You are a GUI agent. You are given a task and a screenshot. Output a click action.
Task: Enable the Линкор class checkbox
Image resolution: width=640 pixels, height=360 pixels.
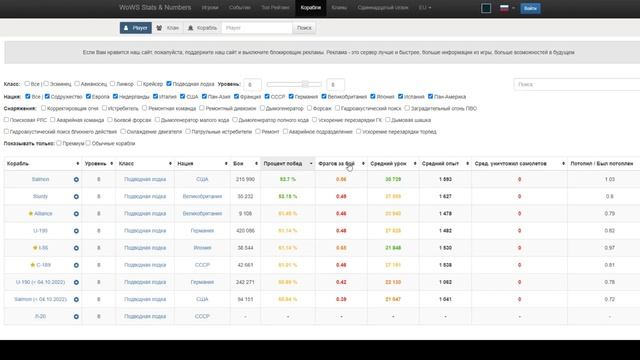113,84
